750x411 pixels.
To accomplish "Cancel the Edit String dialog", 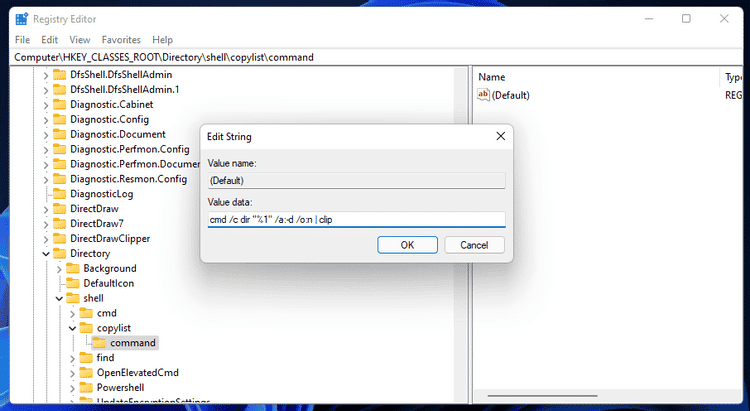I will [474, 245].
